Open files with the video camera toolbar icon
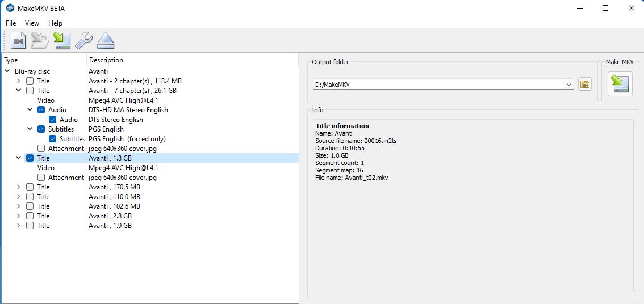 click(18, 41)
